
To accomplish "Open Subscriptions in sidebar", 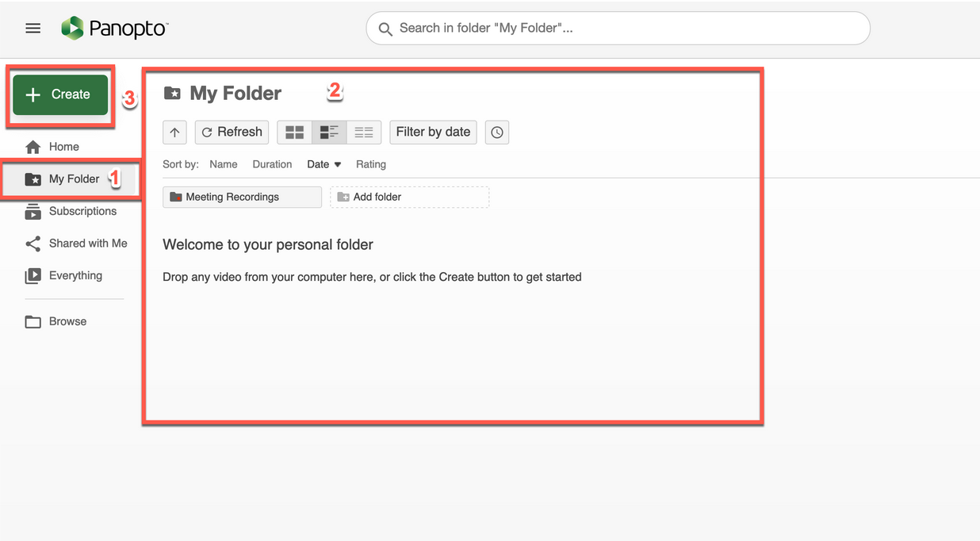I will [71, 212].
